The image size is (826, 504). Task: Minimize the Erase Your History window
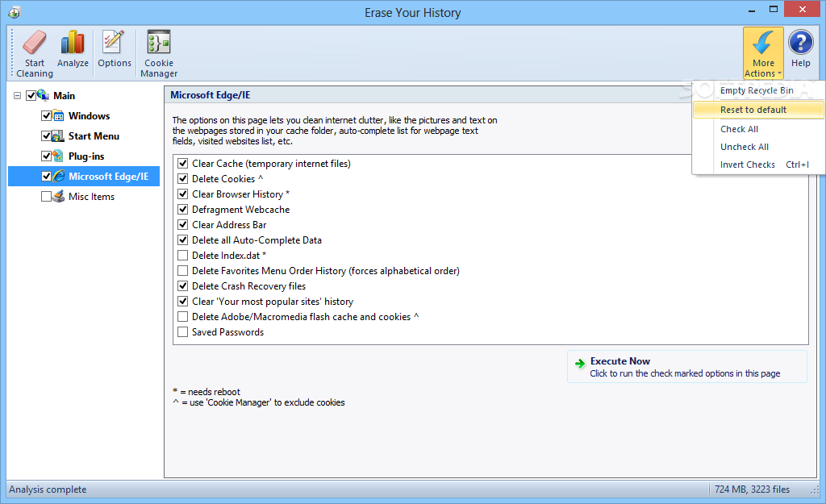(751, 10)
